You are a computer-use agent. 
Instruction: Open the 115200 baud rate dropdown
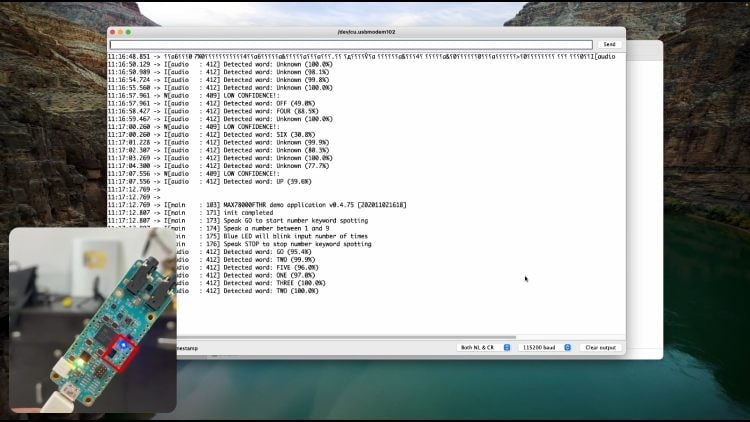pyautogui.click(x=544, y=347)
